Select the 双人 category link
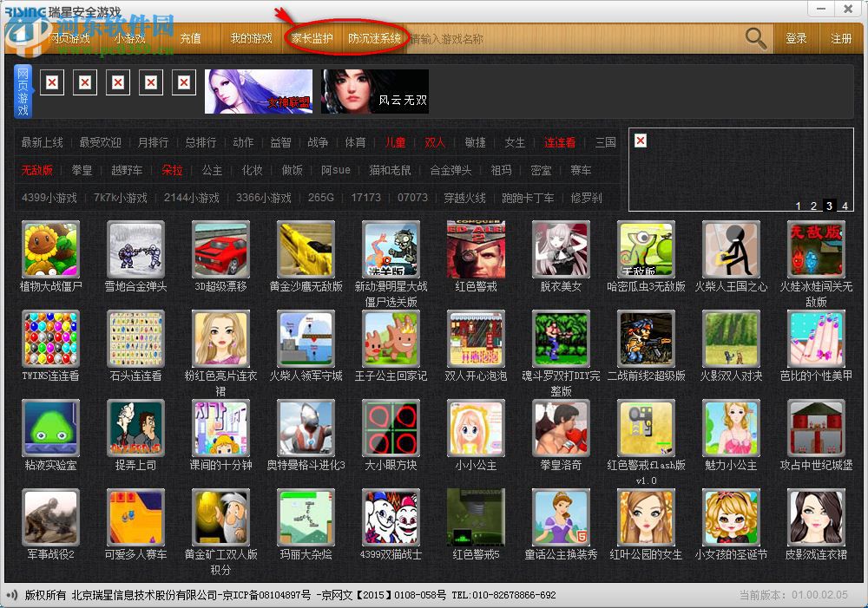868x608 pixels. click(435, 142)
